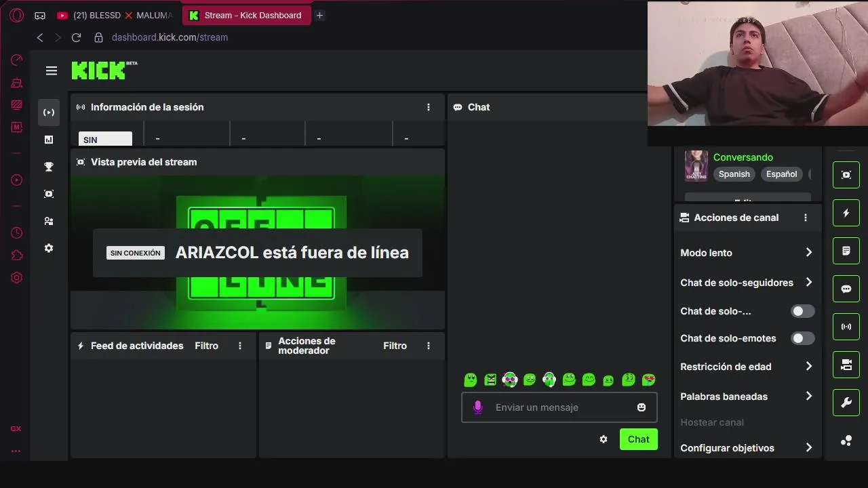Insert the heart-eyes green emote
868x488 pixels.
coord(649,380)
